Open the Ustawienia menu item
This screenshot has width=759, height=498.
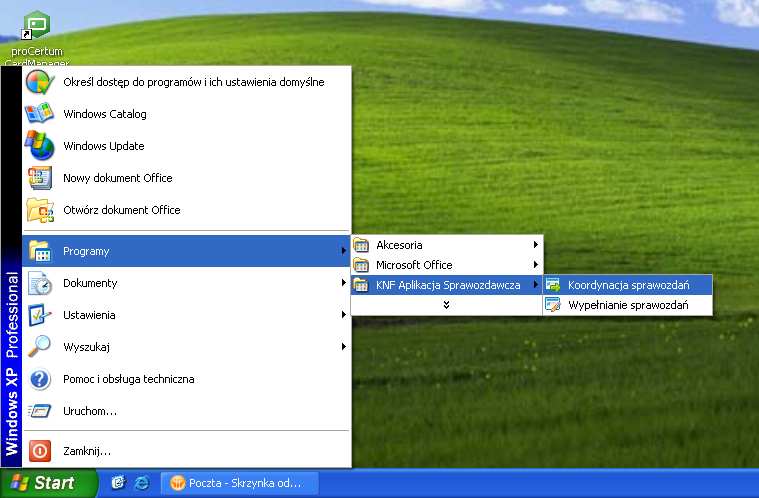186,315
